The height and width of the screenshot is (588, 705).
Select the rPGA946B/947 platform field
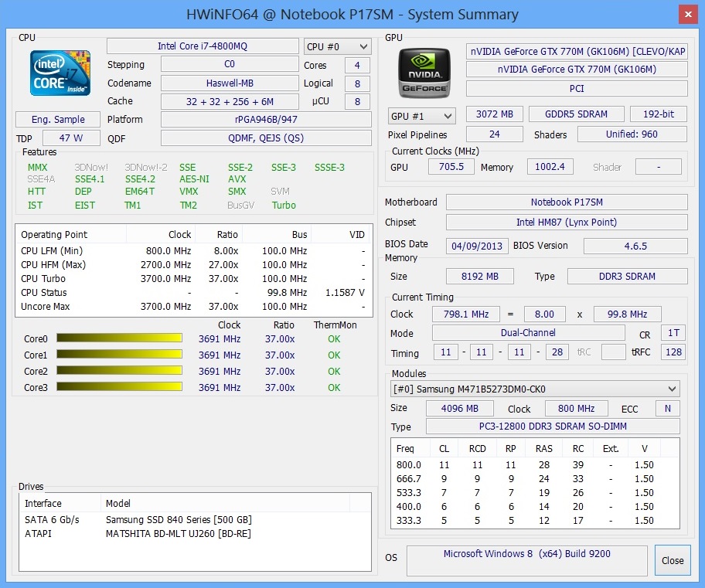(266, 120)
